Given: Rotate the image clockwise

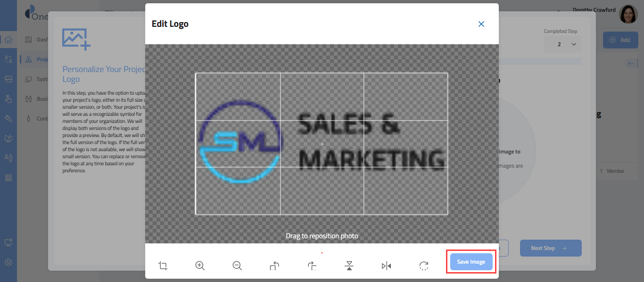Looking at the screenshot, I should tap(312, 266).
